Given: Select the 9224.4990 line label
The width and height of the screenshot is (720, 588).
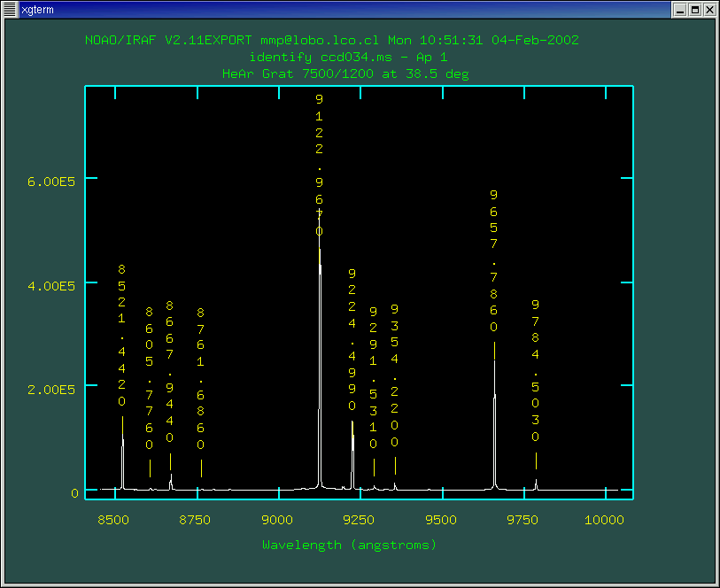Looking at the screenshot, I should (x=352, y=340).
